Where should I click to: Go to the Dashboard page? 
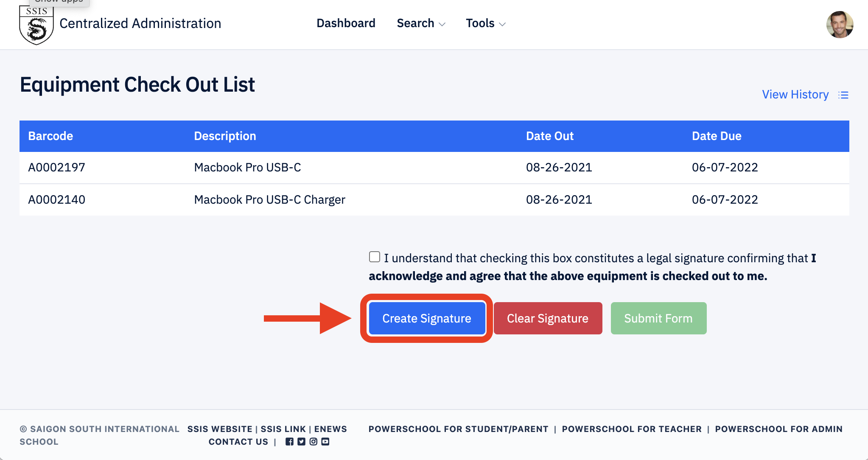pos(346,23)
